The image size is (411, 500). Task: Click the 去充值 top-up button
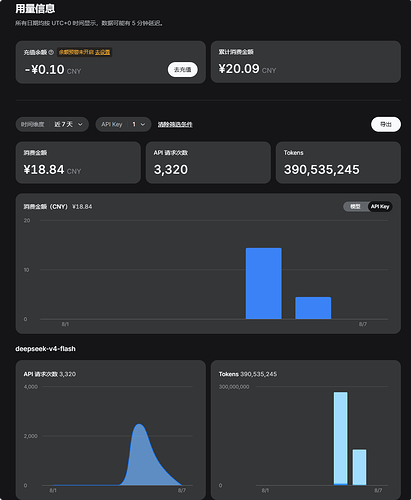click(x=183, y=69)
